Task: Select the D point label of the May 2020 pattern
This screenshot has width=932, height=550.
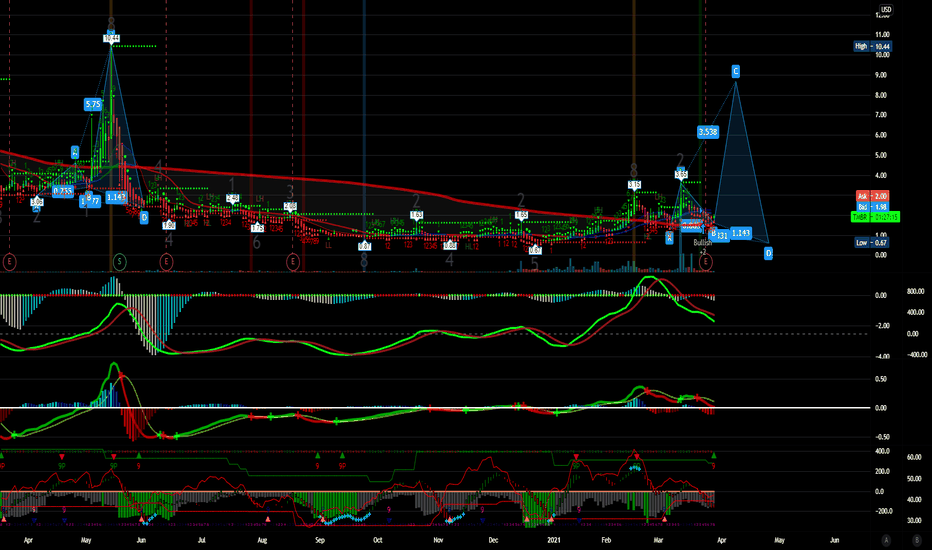Action: coord(144,218)
